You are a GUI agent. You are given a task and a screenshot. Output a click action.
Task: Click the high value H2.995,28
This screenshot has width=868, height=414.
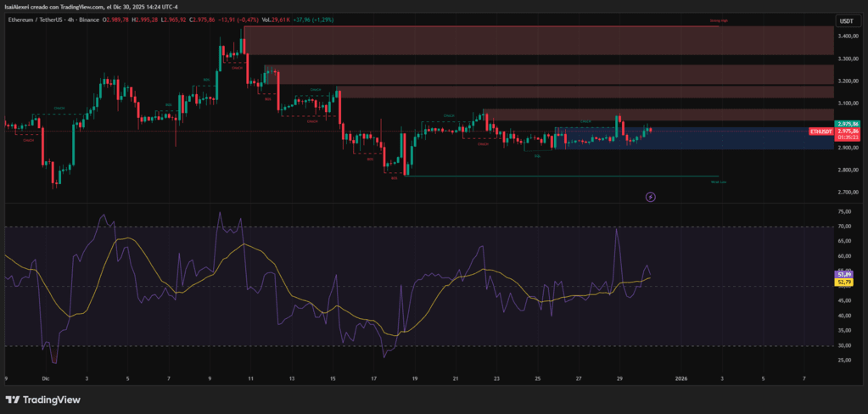pos(144,20)
